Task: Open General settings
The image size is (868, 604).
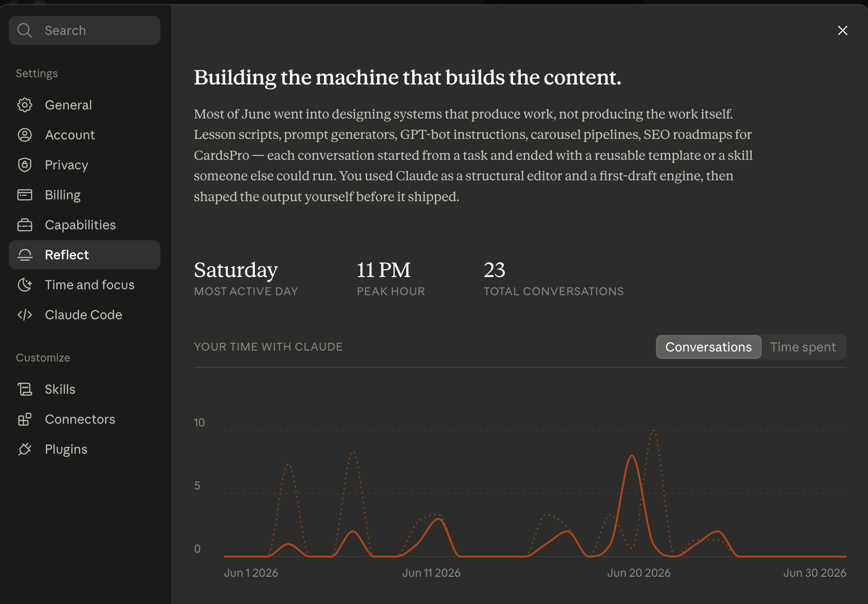Action: click(x=85, y=105)
